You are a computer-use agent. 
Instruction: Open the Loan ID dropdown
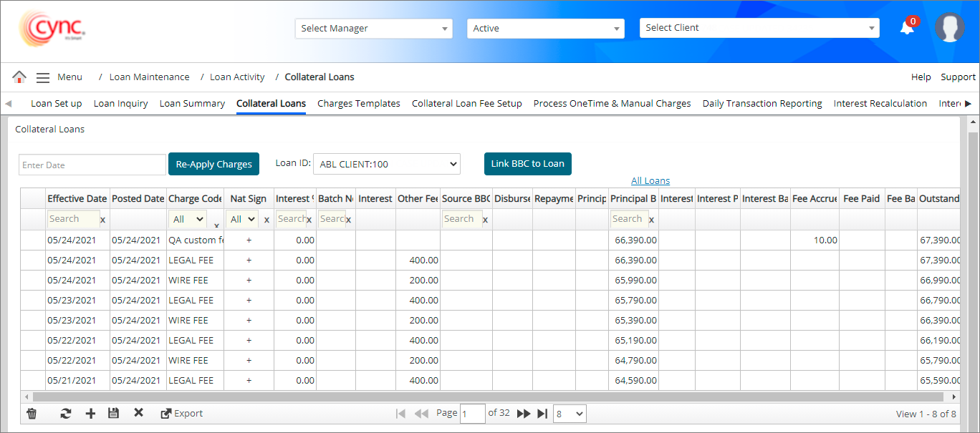[386, 164]
